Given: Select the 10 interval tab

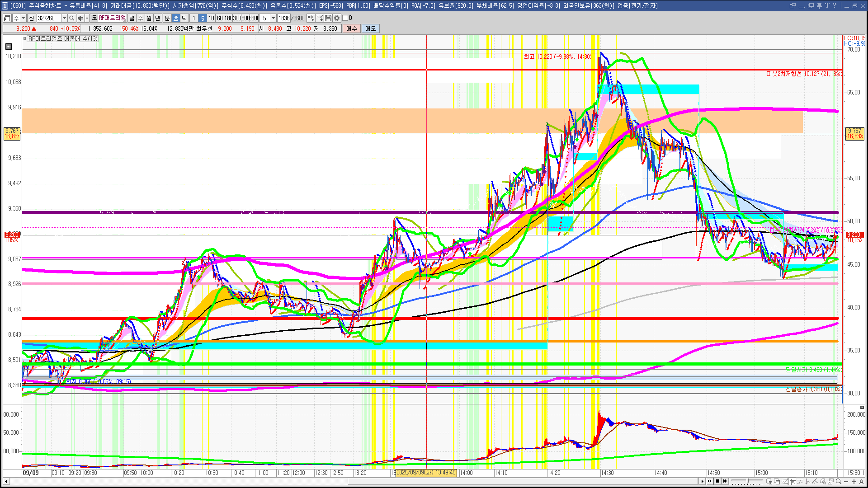Looking at the screenshot, I should [x=211, y=18].
